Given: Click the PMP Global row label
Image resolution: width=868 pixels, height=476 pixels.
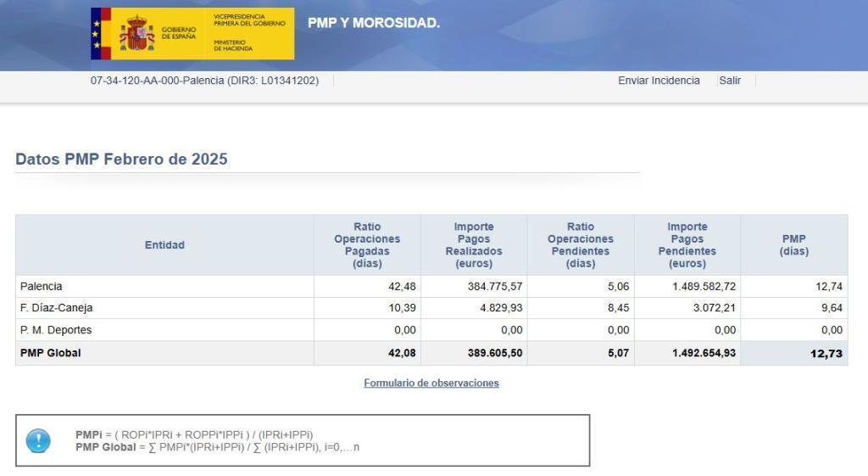Looking at the screenshot, I should [51, 353].
